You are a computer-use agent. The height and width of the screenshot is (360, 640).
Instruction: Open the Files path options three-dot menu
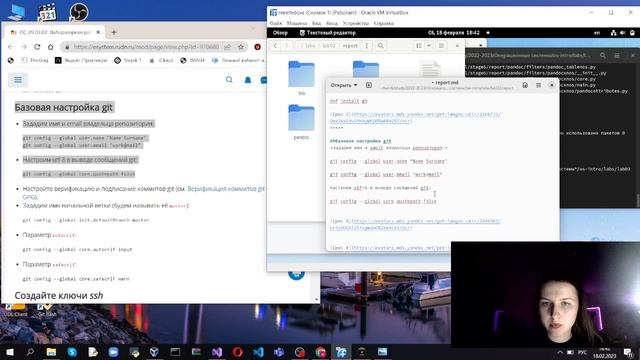coord(367,46)
